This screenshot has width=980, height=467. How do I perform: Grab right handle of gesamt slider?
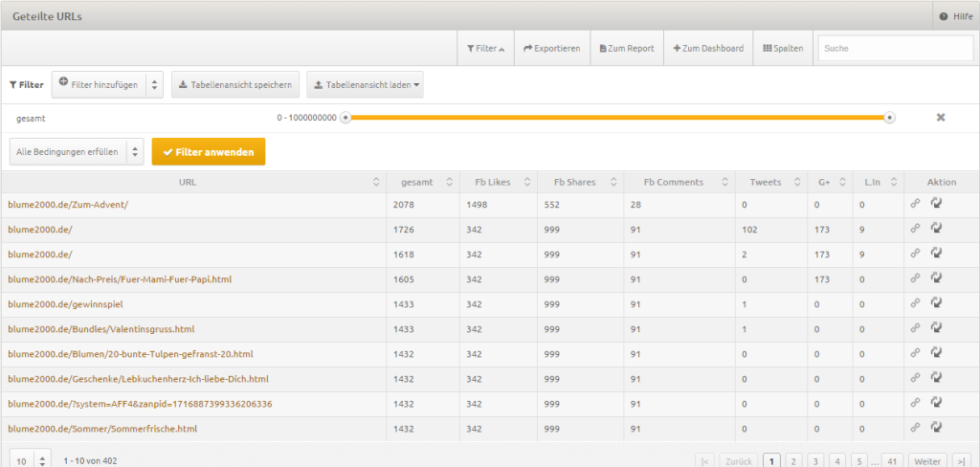click(890, 118)
